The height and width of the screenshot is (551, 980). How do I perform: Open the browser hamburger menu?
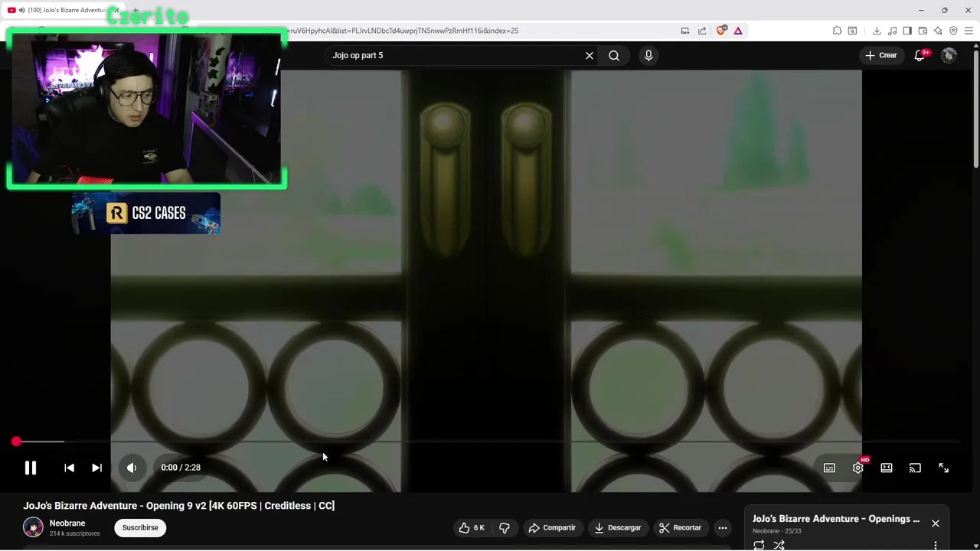tap(969, 31)
